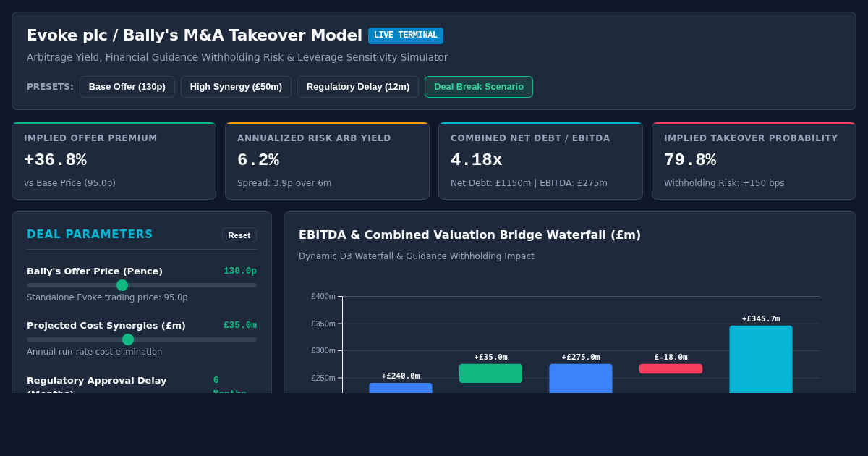Click the +£275.0m blue waterfall bar

tap(581, 379)
